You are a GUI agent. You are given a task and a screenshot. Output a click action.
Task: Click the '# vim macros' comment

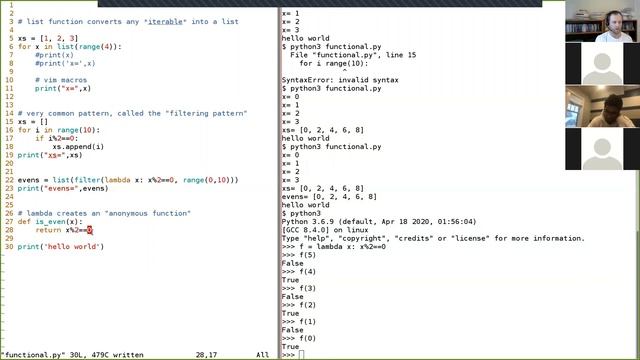pos(61,80)
